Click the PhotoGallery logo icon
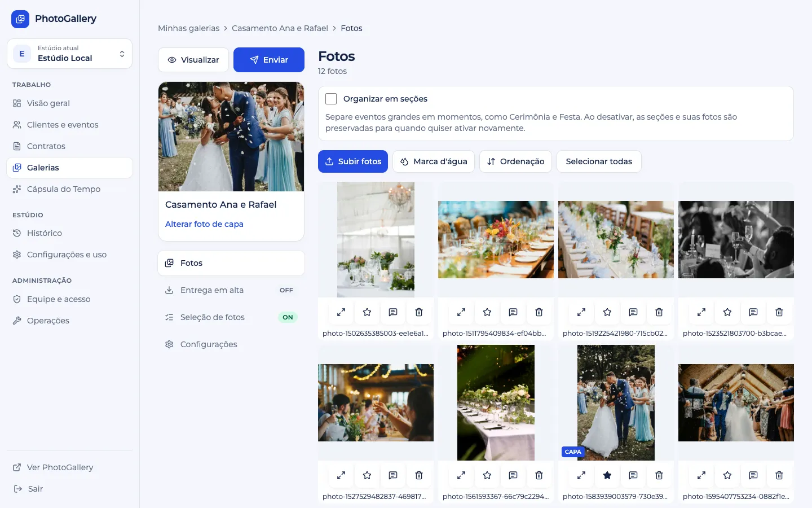The height and width of the screenshot is (508, 812). point(20,19)
